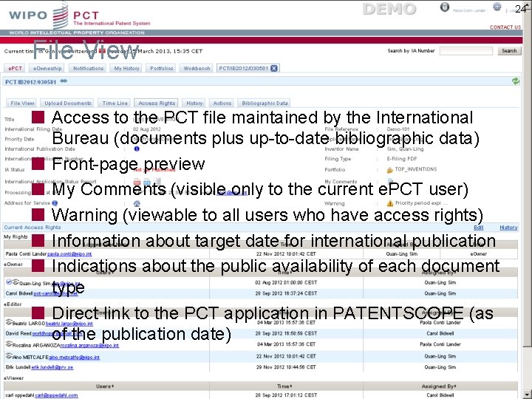Click the beatriz.largo@wipo.int email link
532x399 pixels.
pos(69,324)
